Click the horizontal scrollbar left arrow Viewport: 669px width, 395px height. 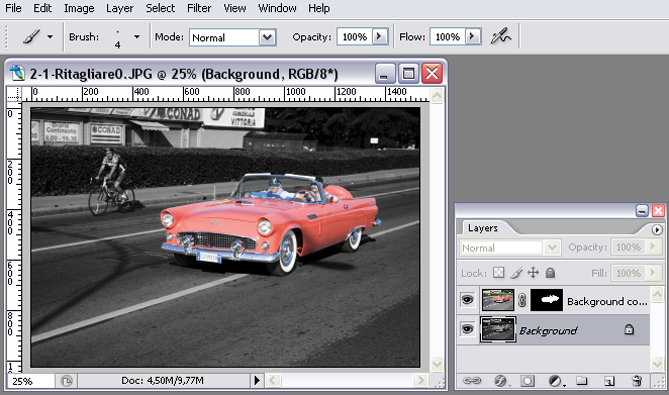point(273,380)
